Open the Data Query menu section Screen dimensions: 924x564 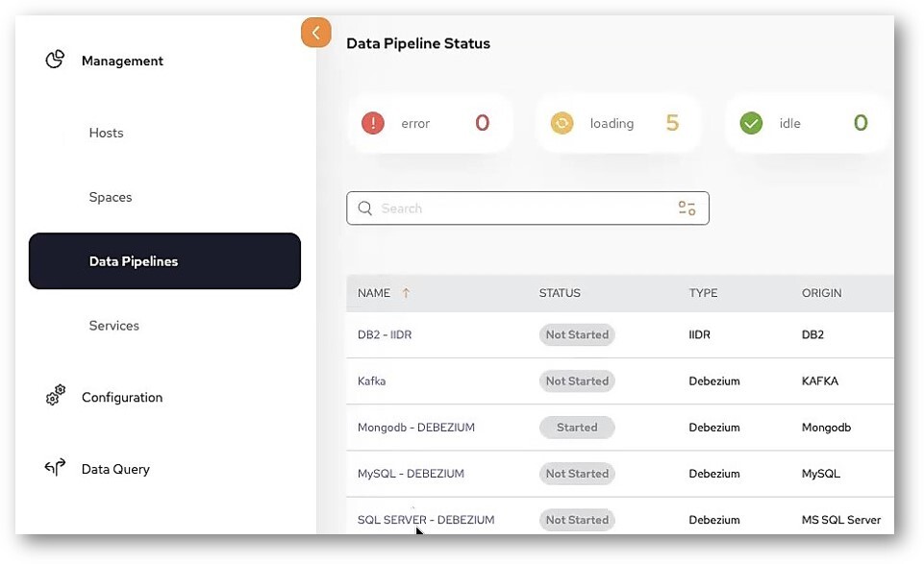(x=115, y=469)
